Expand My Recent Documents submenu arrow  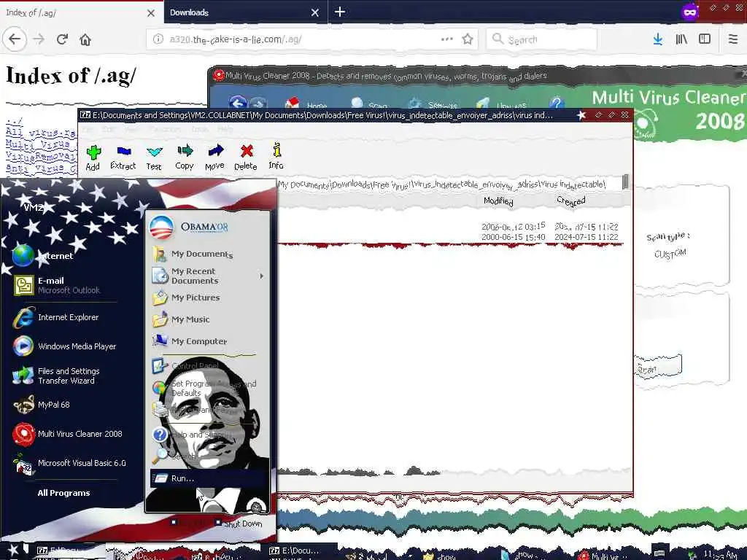261,276
